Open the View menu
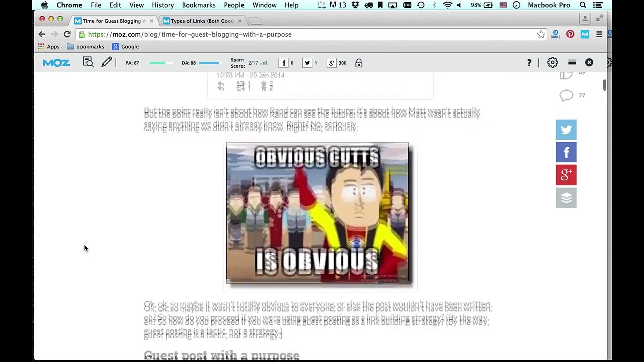The image size is (644, 362). (136, 5)
